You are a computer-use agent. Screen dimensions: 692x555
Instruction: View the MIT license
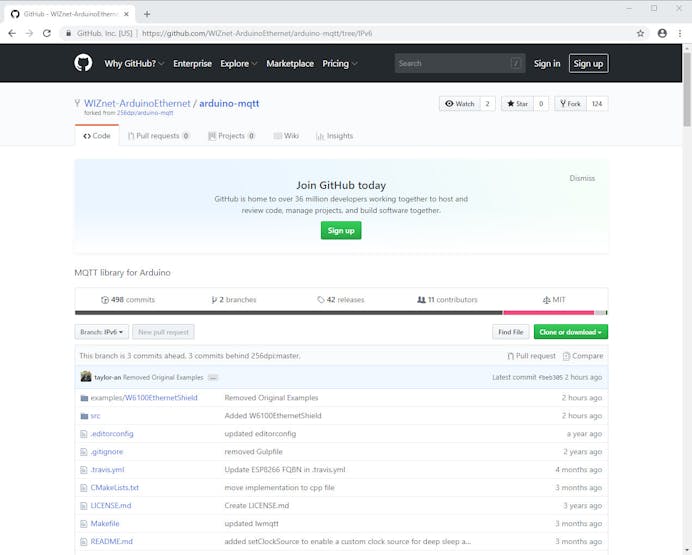(554, 300)
